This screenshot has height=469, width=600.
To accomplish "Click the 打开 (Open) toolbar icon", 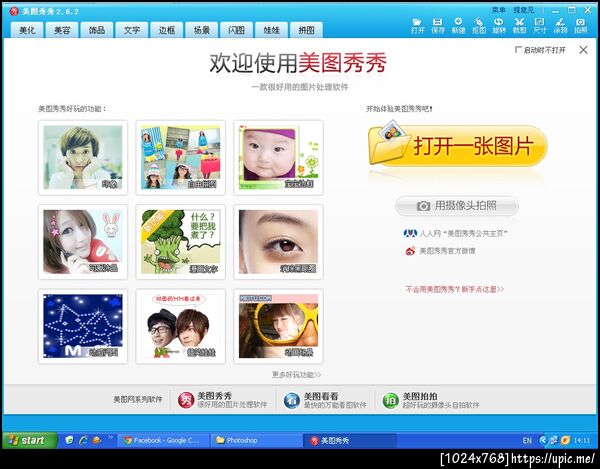I will [x=417, y=26].
